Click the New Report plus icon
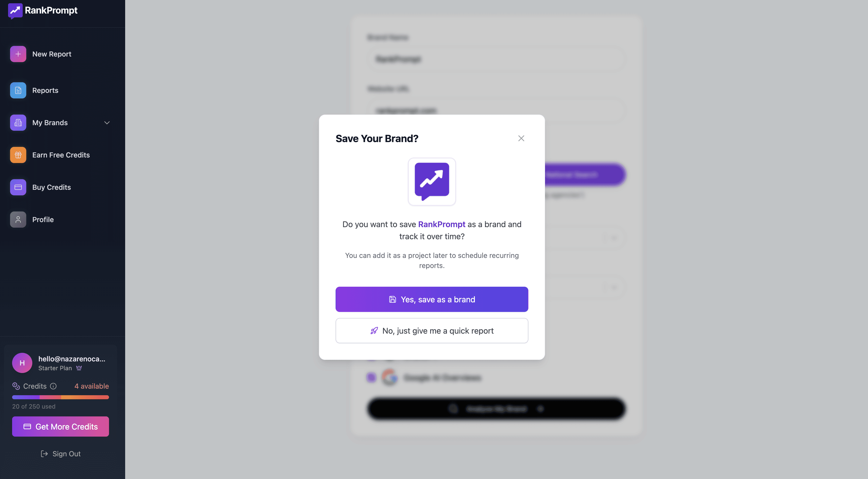This screenshot has height=479, width=868. point(18,54)
